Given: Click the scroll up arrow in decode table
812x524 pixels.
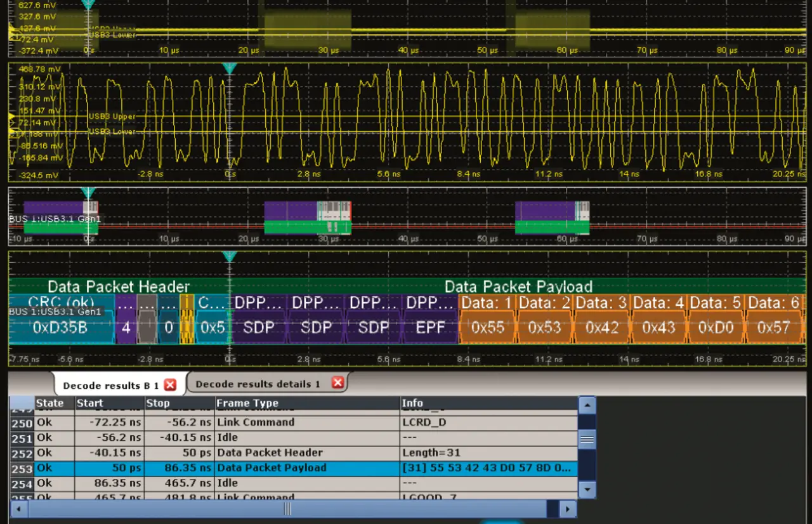Looking at the screenshot, I should [x=587, y=405].
